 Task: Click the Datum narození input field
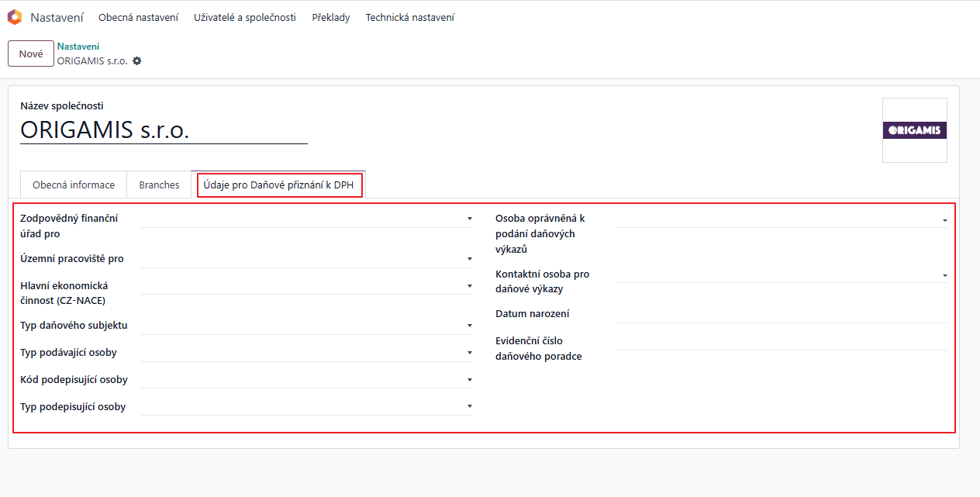[x=781, y=314]
